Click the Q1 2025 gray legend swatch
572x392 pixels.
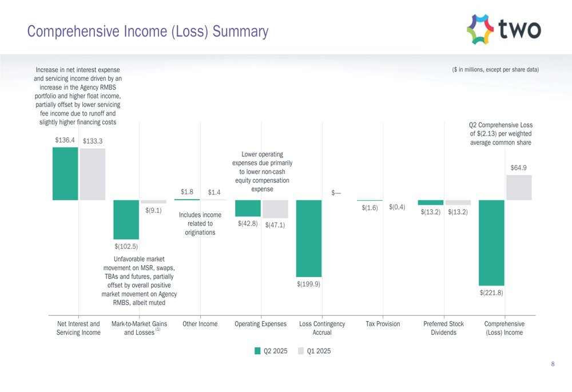coord(301,351)
